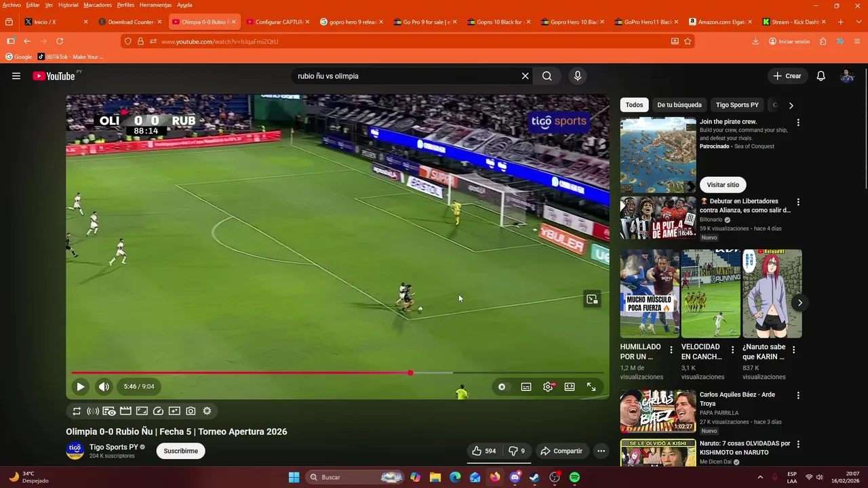Toggle the audio boost extension icon
This screenshot has height=488, width=868.
(93, 411)
